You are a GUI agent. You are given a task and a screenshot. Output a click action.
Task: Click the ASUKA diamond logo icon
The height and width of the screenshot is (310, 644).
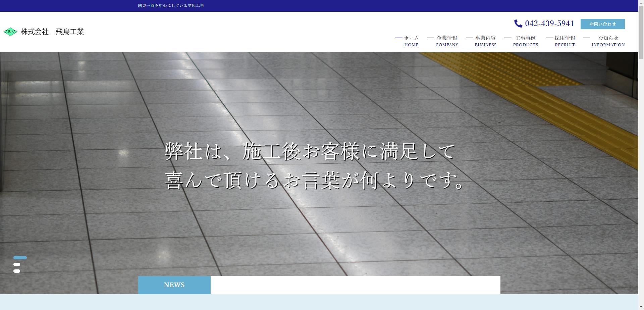(10, 32)
